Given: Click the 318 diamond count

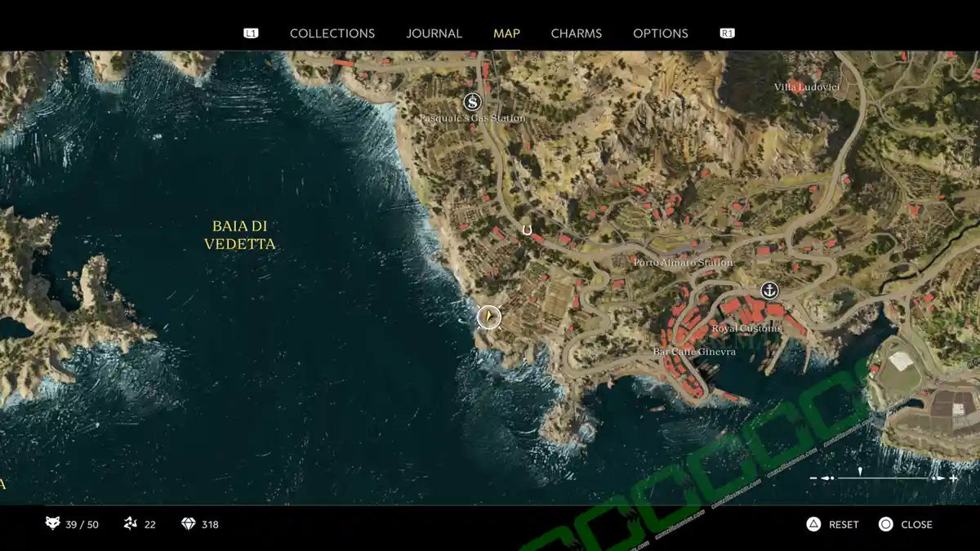Looking at the screenshot, I should (x=210, y=524).
